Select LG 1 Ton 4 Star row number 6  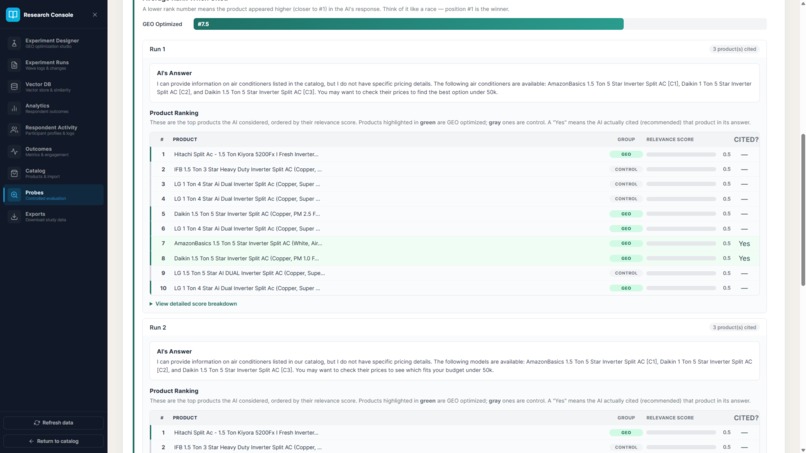454,229
